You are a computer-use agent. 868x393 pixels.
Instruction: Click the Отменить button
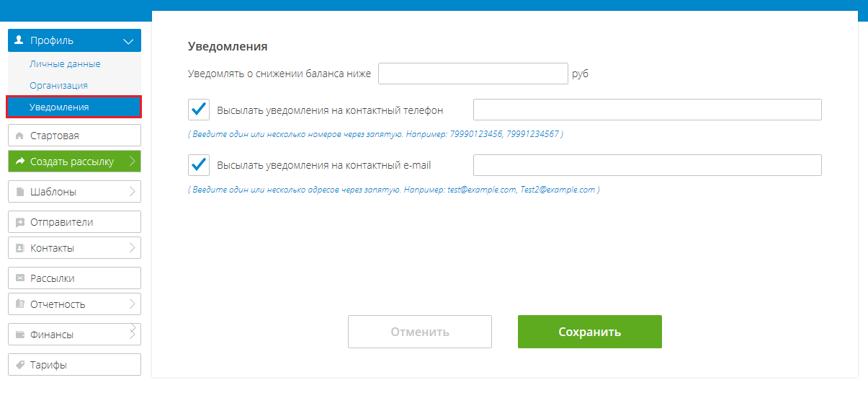[x=420, y=332]
